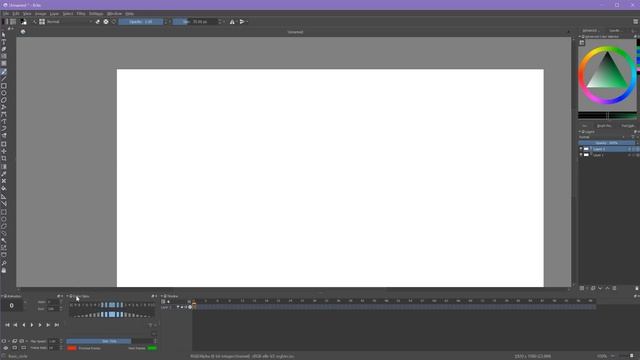This screenshot has height=360, width=640.
Task: Open the Window menu
Action: (114, 13)
